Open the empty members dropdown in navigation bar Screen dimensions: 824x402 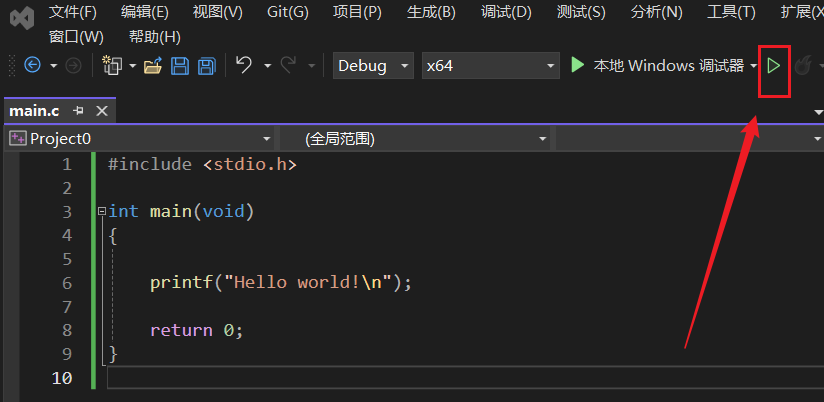pos(690,139)
